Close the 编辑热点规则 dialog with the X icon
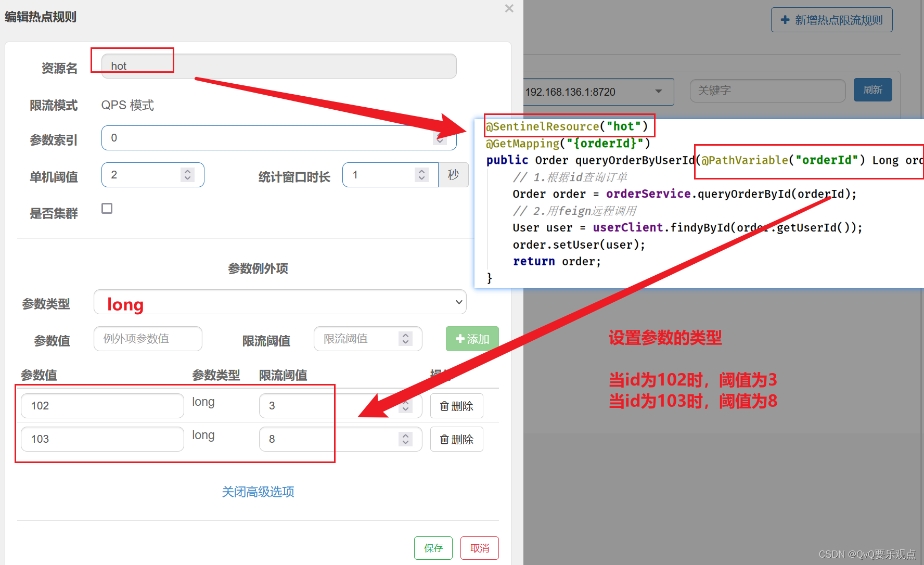Viewport: 924px width, 565px height. coord(509,8)
